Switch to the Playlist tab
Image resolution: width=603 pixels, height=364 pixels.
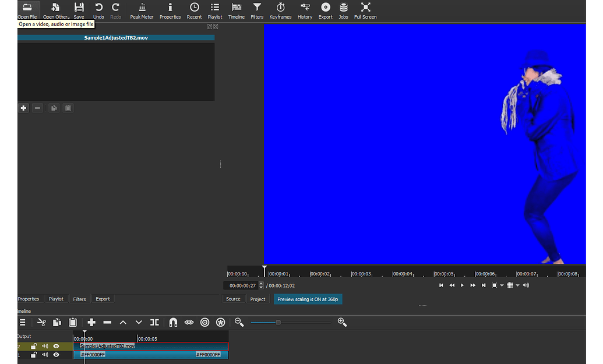pyautogui.click(x=56, y=298)
